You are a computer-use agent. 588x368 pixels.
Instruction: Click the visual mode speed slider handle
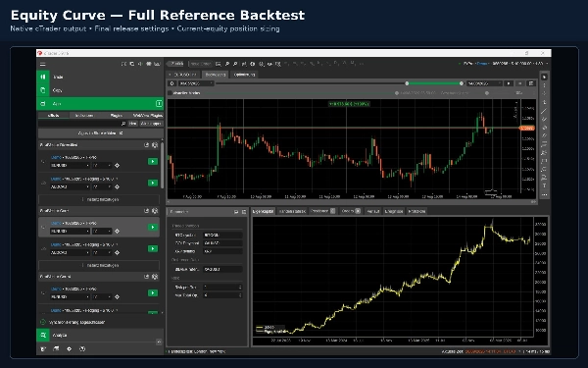(x=487, y=93)
